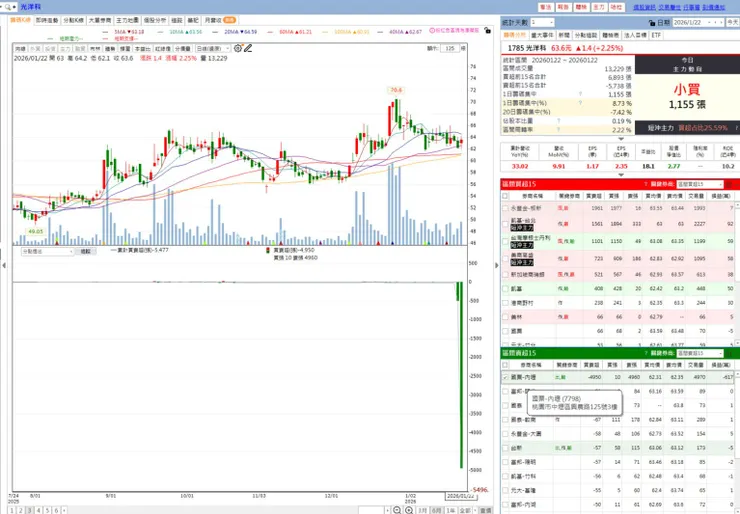Switch to 即時走勢 tab
Viewport: 740px width, 514px height.
(x=47, y=20)
